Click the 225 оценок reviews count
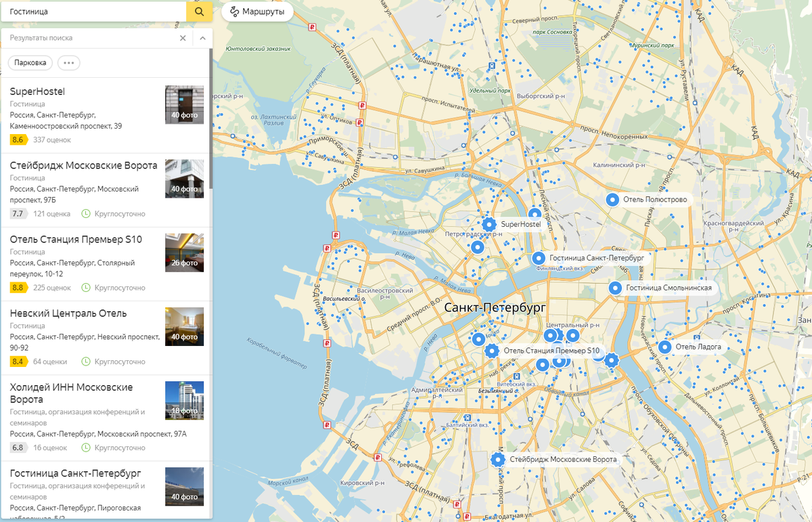Image resolution: width=812 pixels, height=522 pixels. (52, 288)
